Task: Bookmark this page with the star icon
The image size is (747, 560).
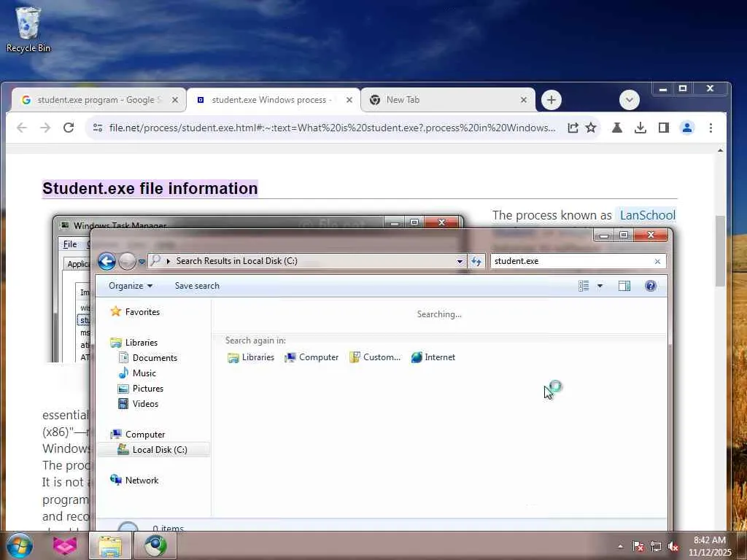Action: pyautogui.click(x=591, y=128)
